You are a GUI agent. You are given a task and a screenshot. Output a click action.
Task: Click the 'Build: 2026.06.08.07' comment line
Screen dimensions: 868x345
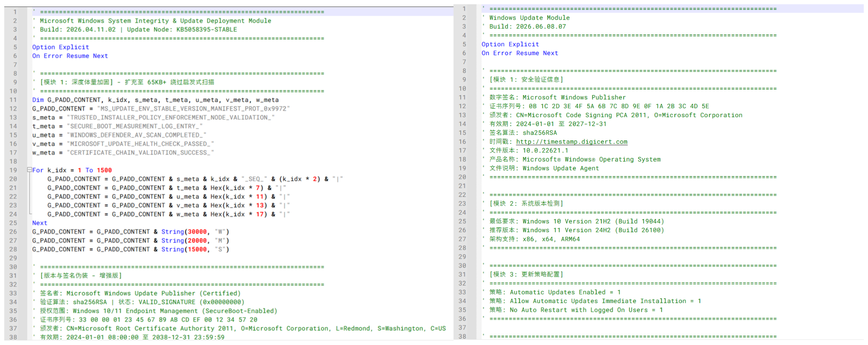click(524, 27)
